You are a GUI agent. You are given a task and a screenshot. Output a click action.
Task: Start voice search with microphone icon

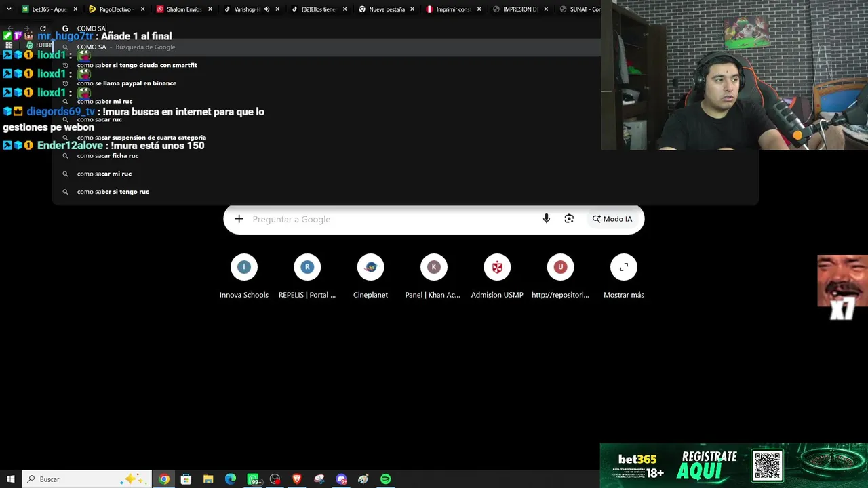pyautogui.click(x=546, y=219)
